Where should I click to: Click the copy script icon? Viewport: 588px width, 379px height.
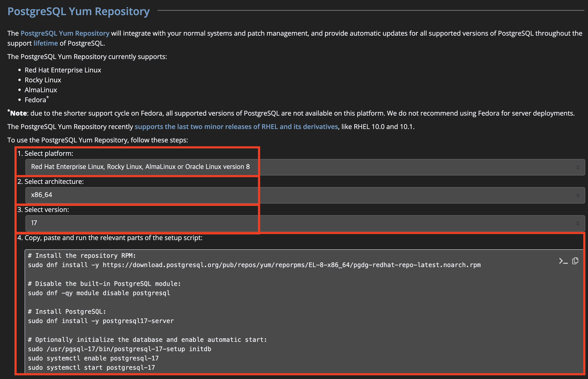point(575,261)
